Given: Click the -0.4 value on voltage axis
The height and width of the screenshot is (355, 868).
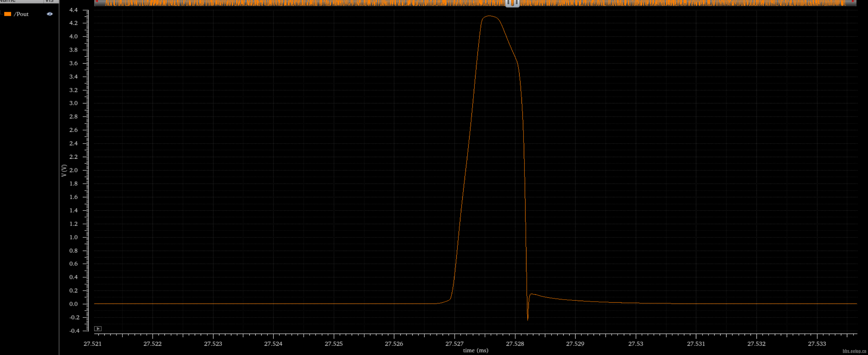Looking at the screenshot, I should point(74,330).
